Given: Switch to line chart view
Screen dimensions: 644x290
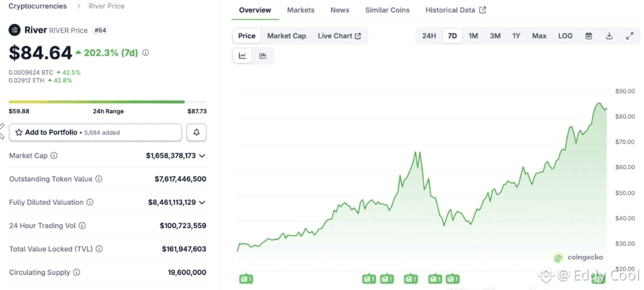Looking at the screenshot, I should pyautogui.click(x=243, y=56).
